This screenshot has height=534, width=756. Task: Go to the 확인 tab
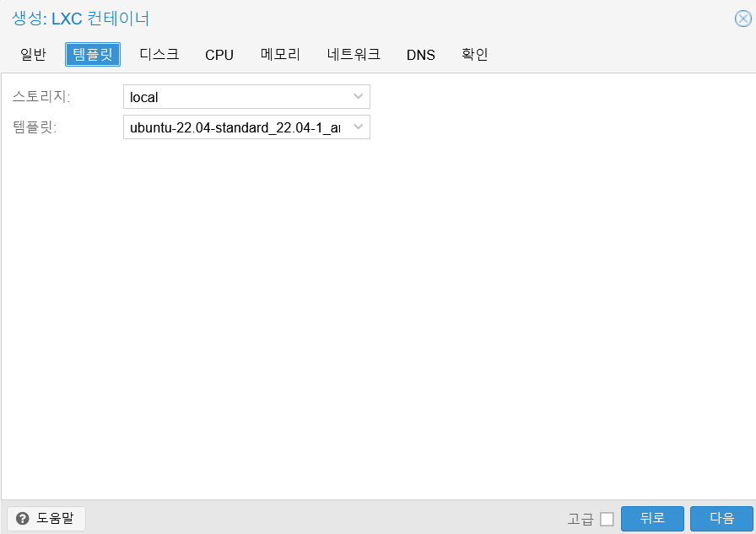click(475, 55)
